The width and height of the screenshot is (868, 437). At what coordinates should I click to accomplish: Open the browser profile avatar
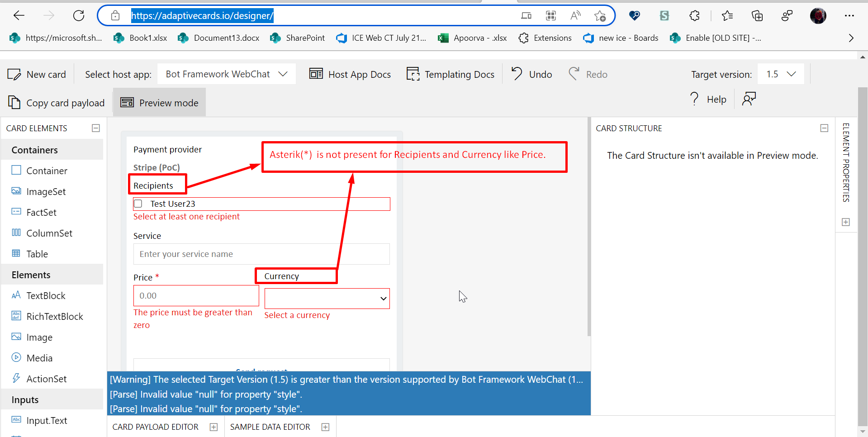pos(818,16)
